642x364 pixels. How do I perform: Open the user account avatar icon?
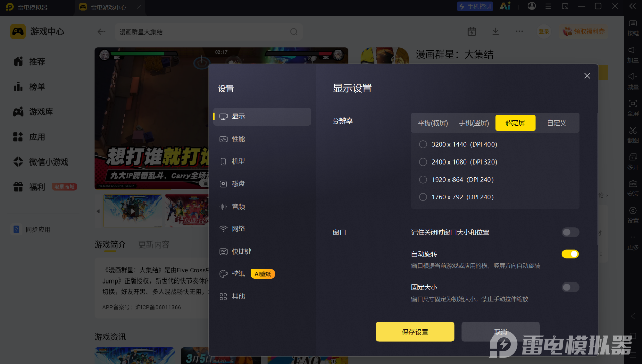click(532, 6)
